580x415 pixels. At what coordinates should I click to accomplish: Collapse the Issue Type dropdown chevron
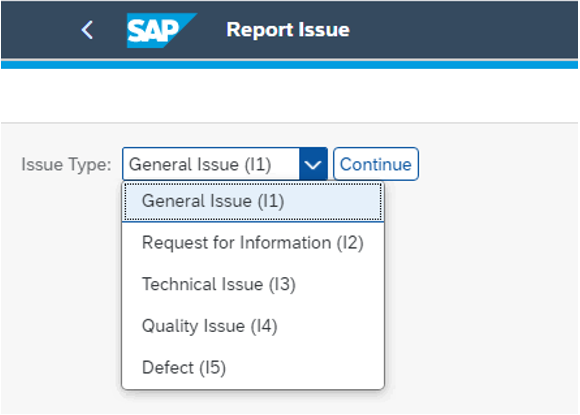(313, 164)
